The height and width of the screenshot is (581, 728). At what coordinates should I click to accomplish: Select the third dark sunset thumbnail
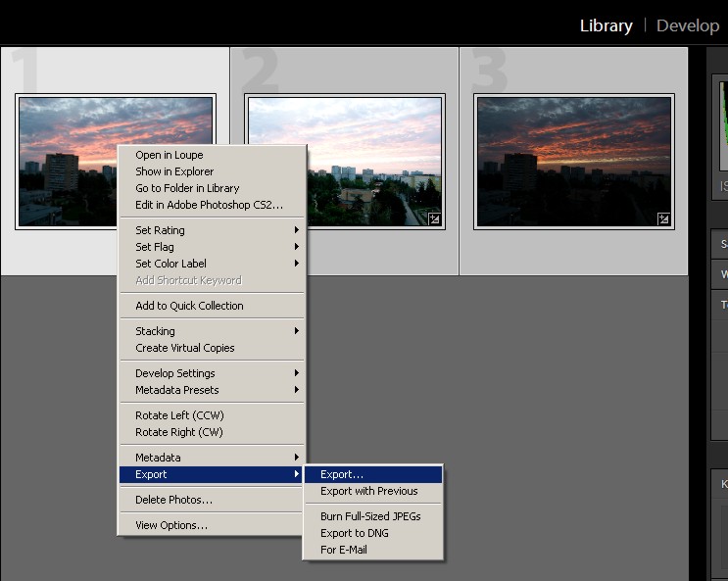[574, 162]
